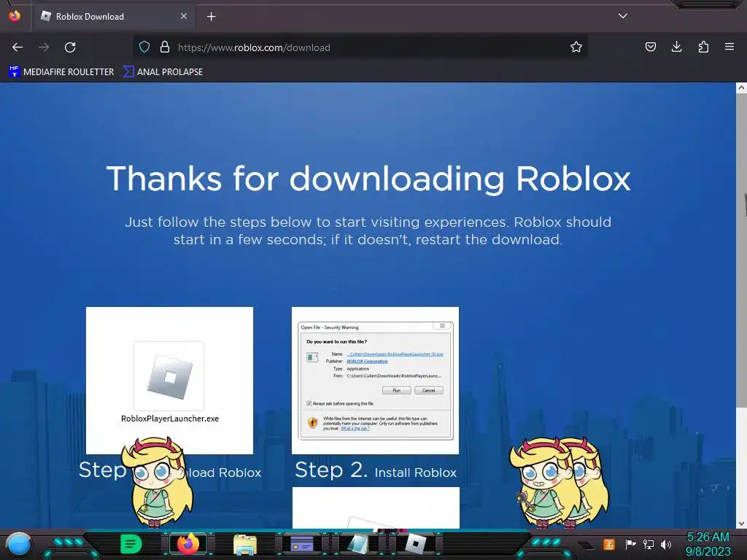Open the Firefox downloads panel

point(676,47)
